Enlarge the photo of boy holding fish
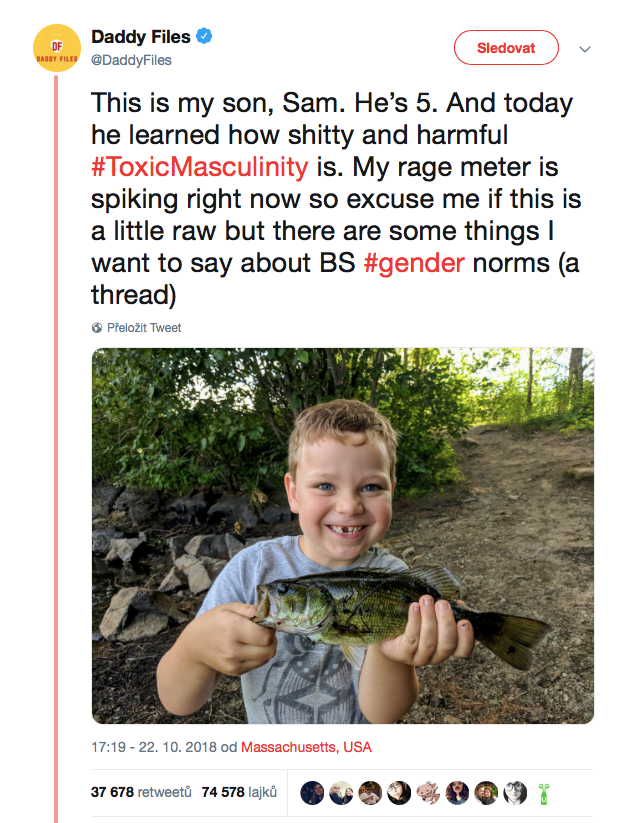The image size is (629, 823). (x=343, y=536)
